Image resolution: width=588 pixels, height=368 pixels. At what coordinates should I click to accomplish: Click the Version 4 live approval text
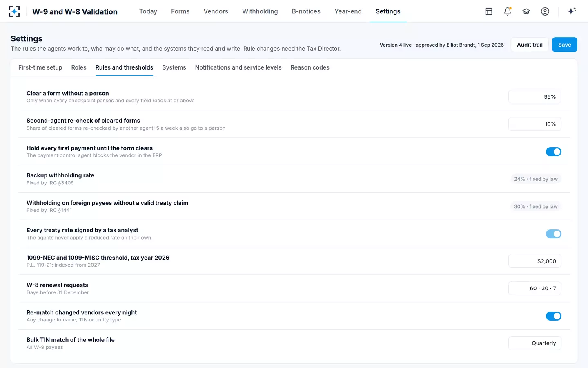(442, 45)
